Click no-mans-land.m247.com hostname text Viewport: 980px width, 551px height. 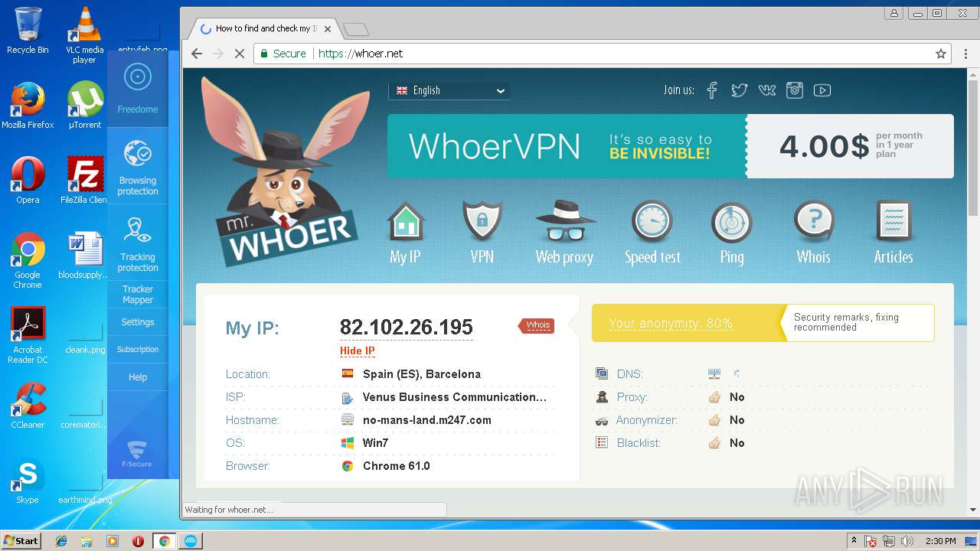[x=427, y=420]
